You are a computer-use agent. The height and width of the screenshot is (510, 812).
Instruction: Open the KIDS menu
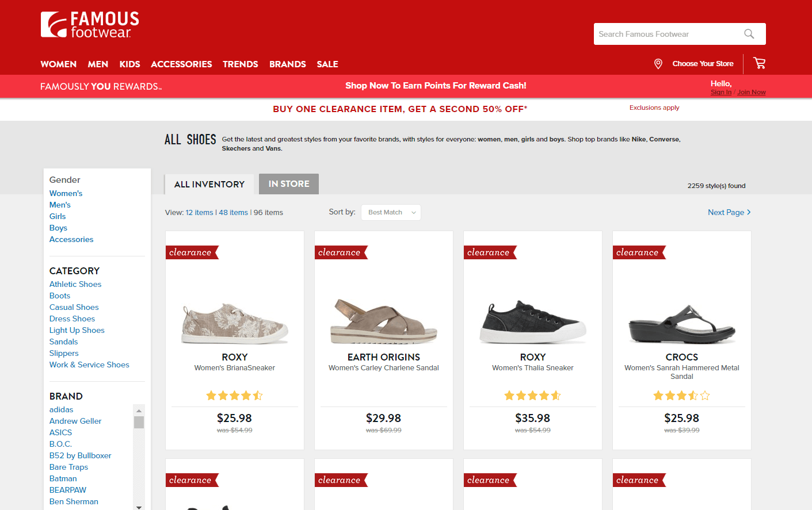(x=129, y=64)
